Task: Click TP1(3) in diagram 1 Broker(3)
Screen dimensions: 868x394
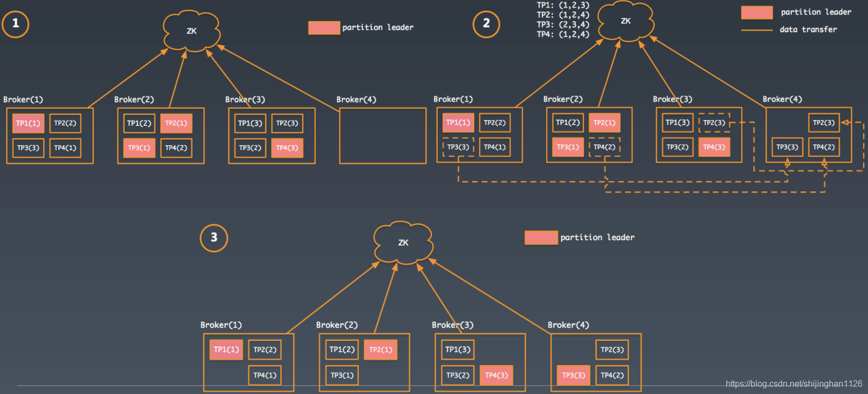Action: [x=251, y=123]
